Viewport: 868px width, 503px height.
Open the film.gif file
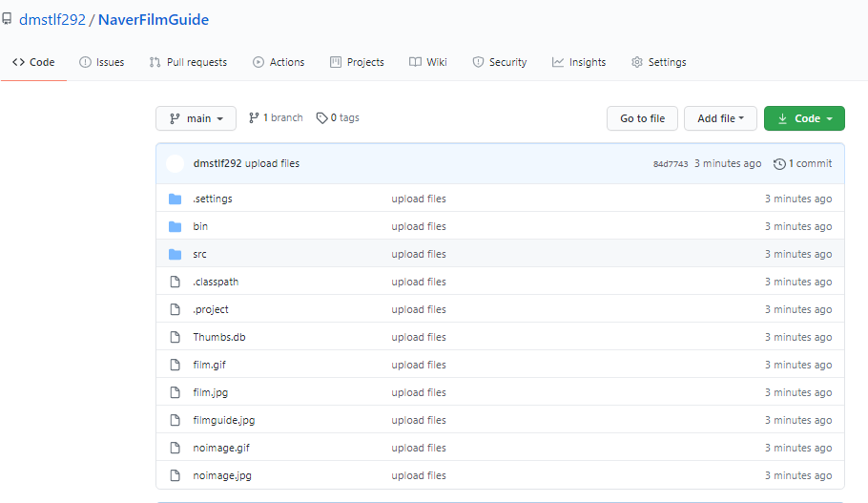209,365
